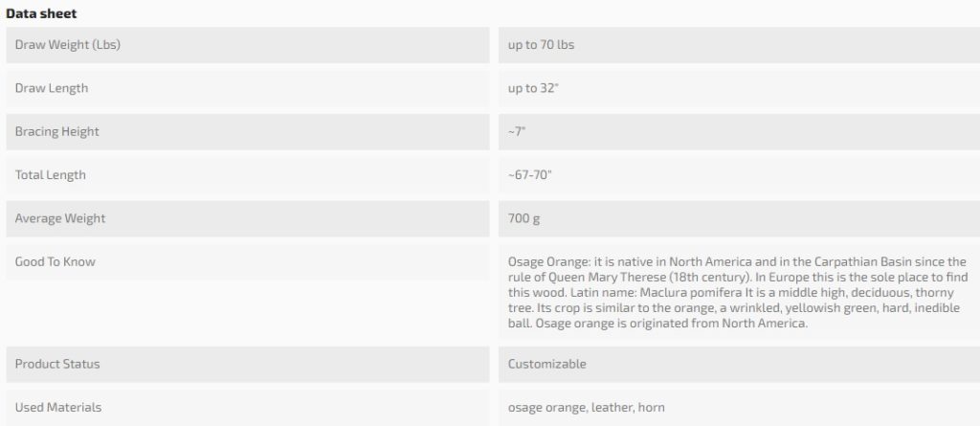Select the Draw Weight (Lbs) label cell

click(x=67, y=45)
